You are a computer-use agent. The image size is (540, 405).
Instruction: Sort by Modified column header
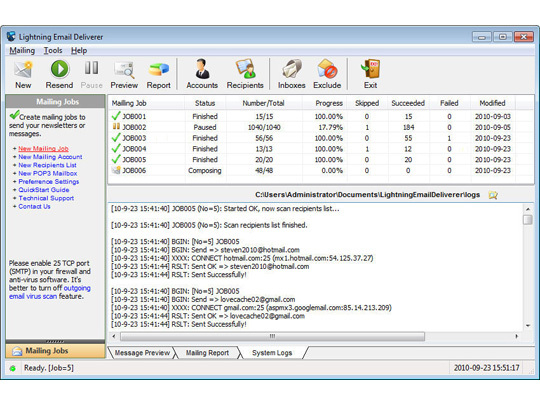[492, 103]
